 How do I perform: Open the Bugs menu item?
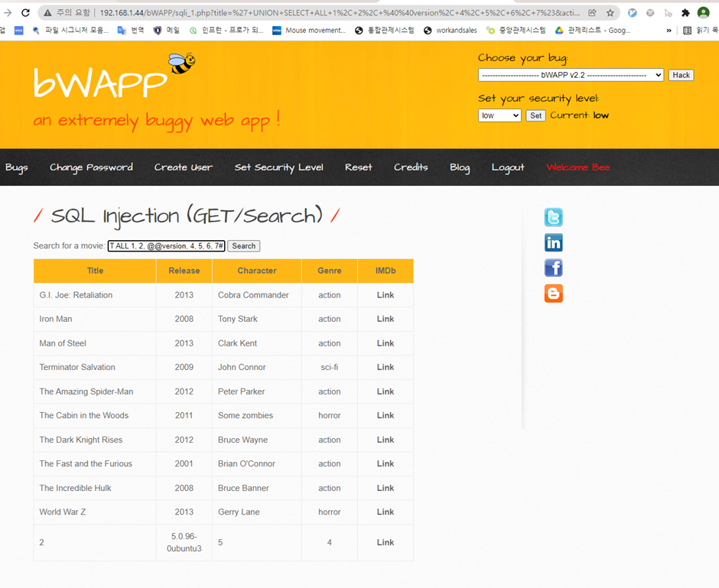tap(17, 167)
